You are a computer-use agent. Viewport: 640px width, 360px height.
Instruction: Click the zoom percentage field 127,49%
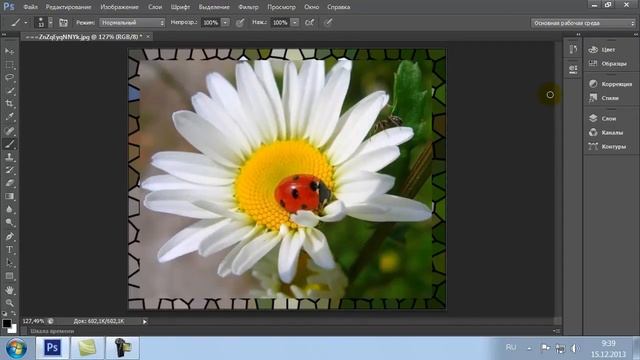[33, 322]
